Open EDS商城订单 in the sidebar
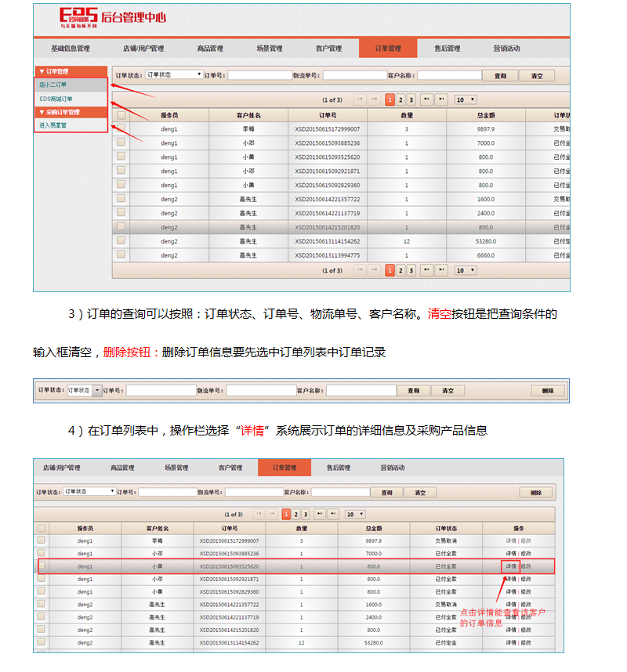The width and height of the screenshot is (627, 672). pyautogui.click(x=71, y=99)
